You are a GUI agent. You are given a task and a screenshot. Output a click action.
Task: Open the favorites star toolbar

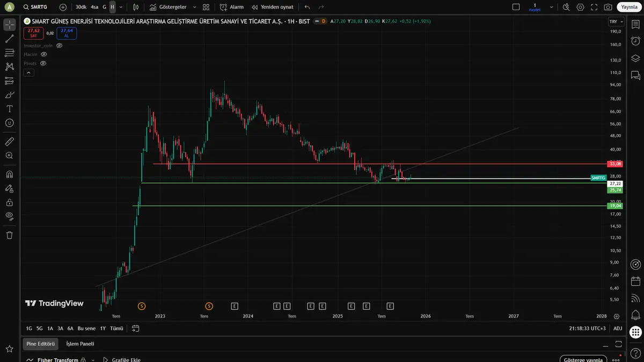pos(10,349)
